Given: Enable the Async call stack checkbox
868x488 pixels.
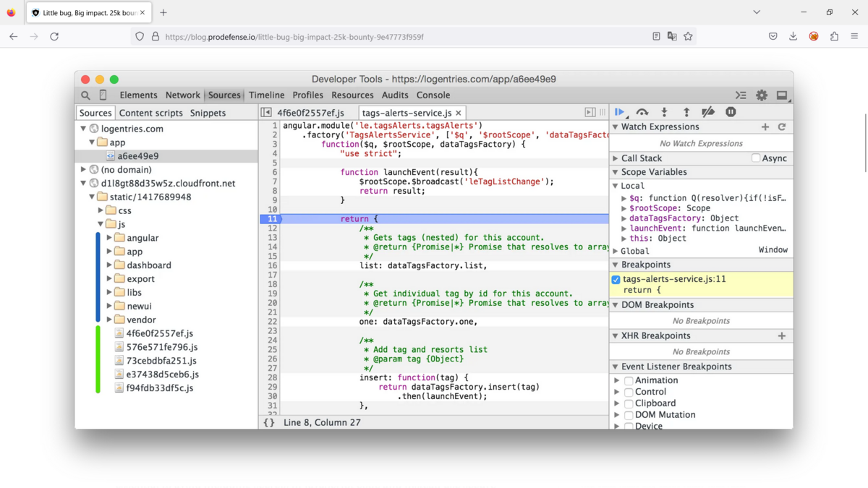Looking at the screenshot, I should click(756, 158).
